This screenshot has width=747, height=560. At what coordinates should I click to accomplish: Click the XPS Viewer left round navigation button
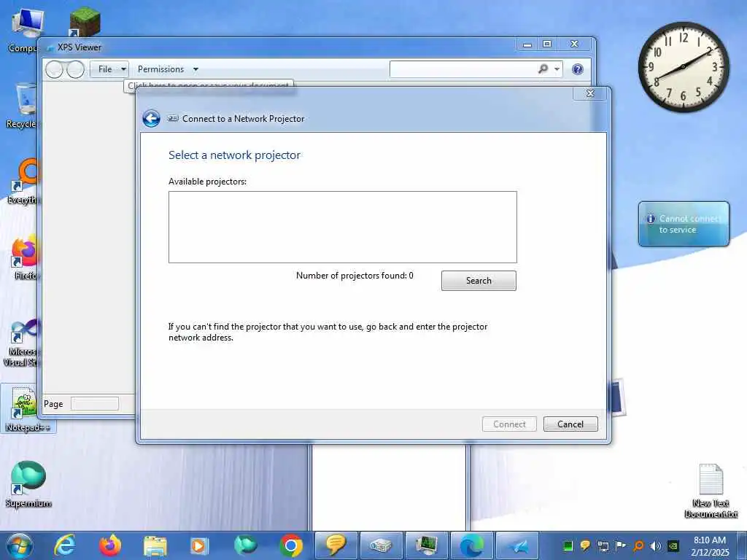point(54,69)
